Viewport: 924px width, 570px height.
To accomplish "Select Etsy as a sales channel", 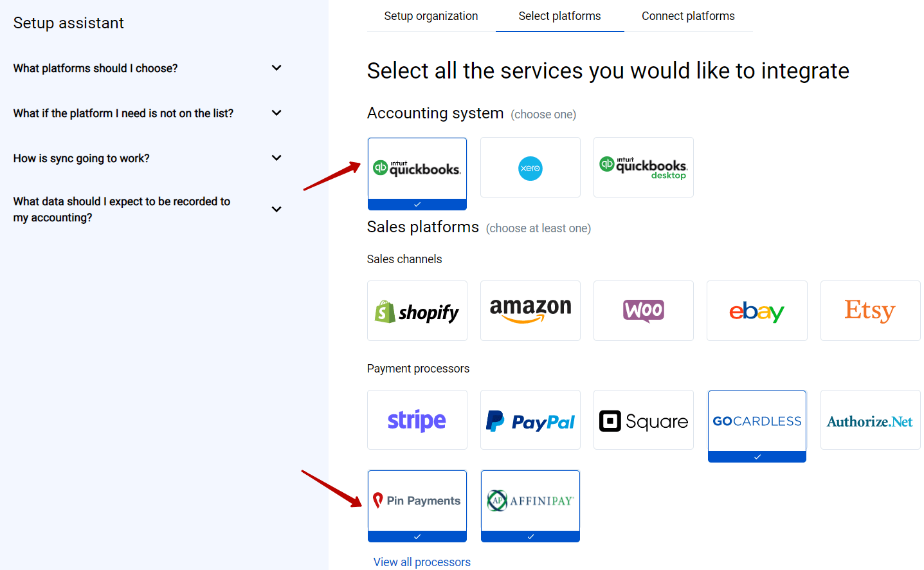I will point(870,311).
